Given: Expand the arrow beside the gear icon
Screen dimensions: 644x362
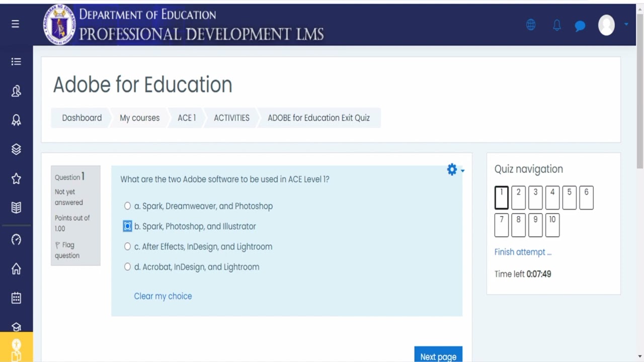Looking at the screenshot, I should [462, 171].
